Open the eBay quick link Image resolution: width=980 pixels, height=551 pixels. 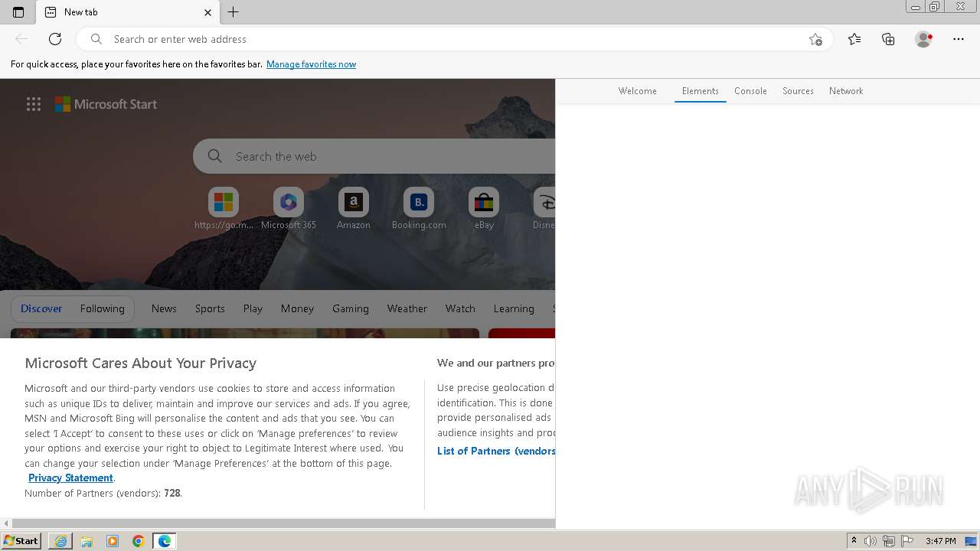click(x=484, y=209)
